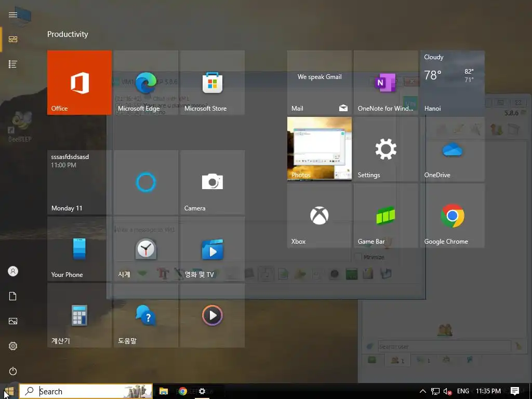Open Pictures from Start sidebar
The image size is (532, 399).
[x=13, y=321]
